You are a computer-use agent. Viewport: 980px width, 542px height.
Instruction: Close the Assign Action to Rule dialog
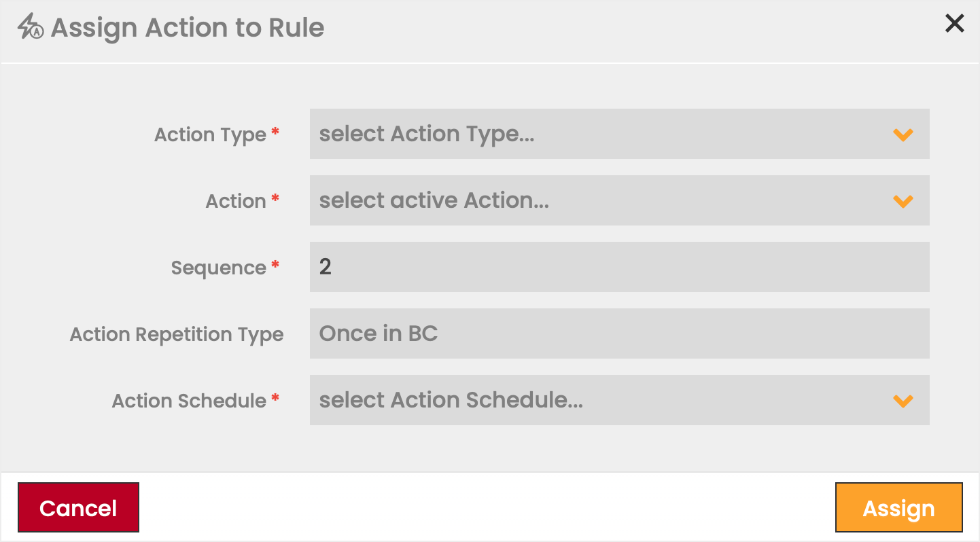click(955, 24)
